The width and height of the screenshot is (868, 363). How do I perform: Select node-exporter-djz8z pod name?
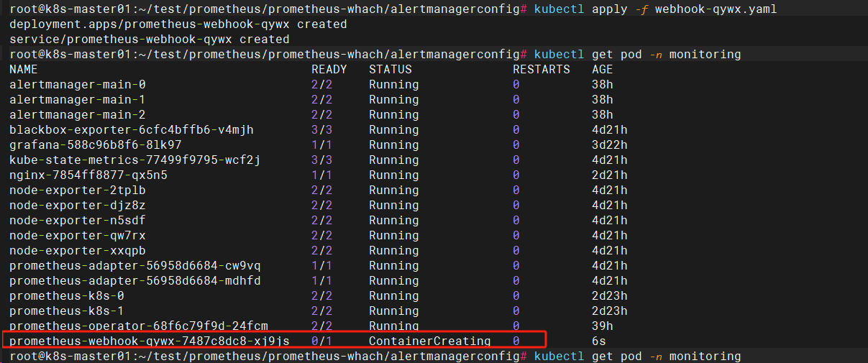click(x=78, y=206)
